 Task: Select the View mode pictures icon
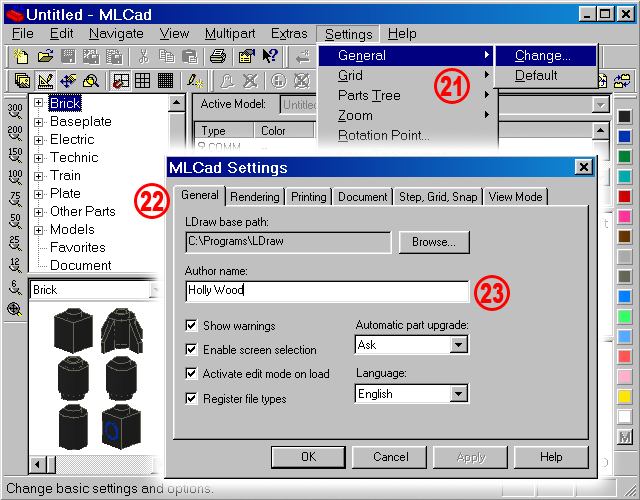click(22, 81)
